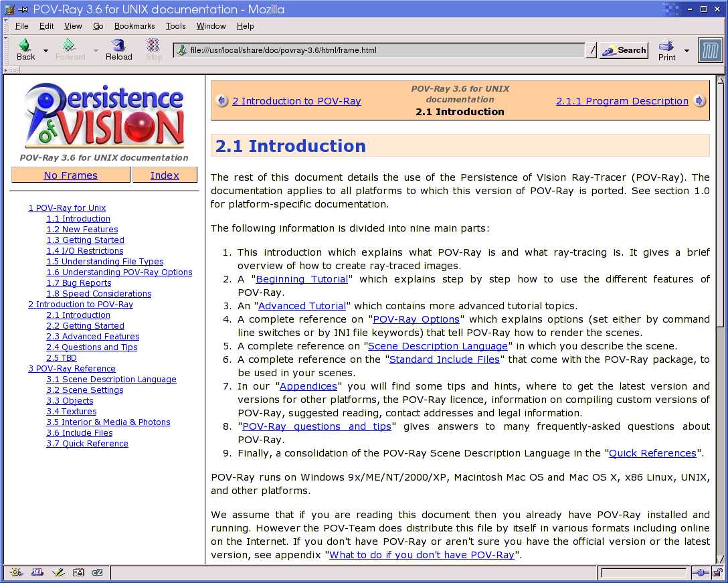Click the Forward navigation button
Screen dimensions: 728x583
point(70,50)
